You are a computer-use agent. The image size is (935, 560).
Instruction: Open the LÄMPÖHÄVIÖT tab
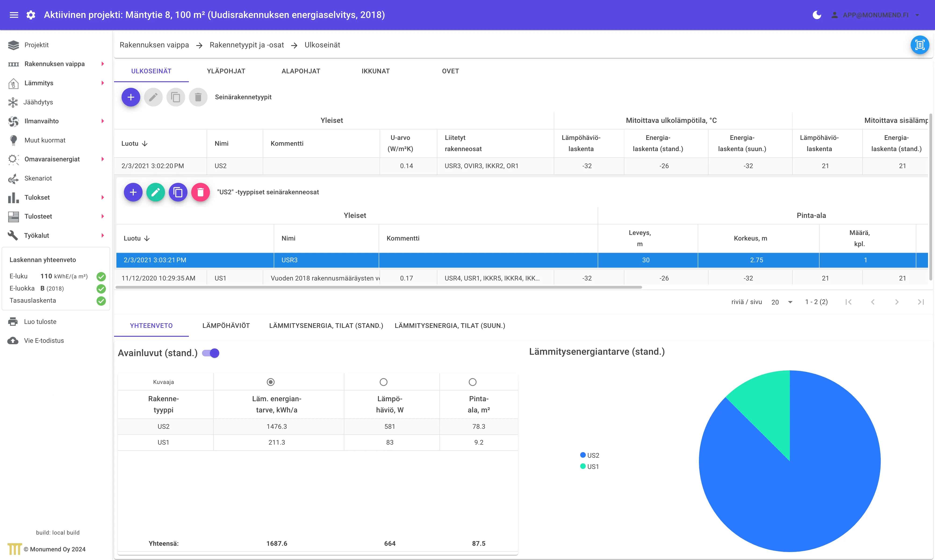pyautogui.click(x=226, y=325)
